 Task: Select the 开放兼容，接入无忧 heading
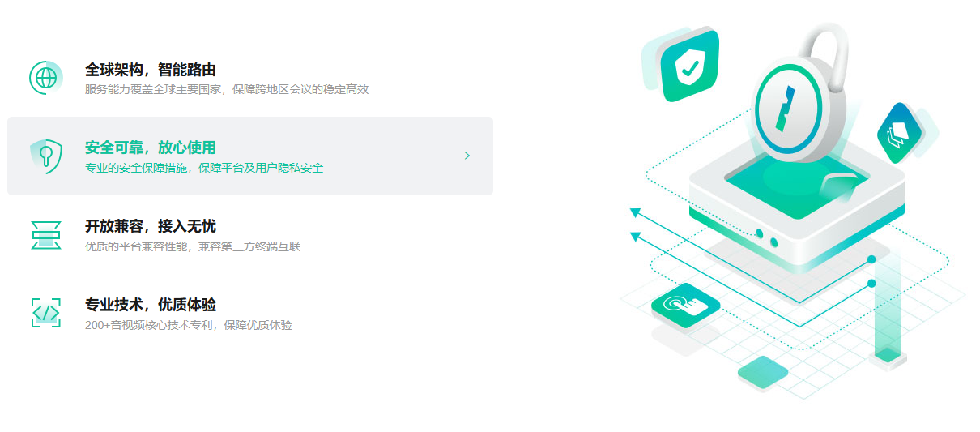(151, 226)
